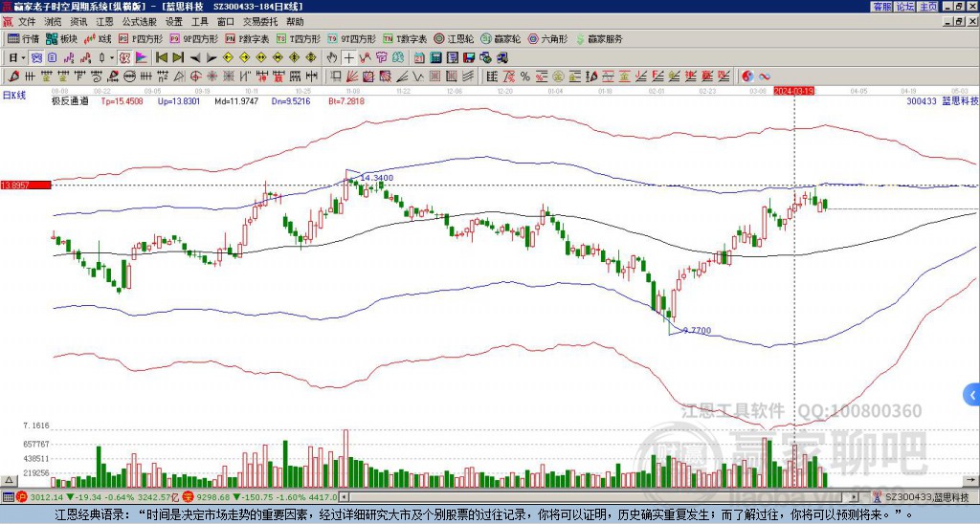Image resolution: width=980 pixels, height=524 pixels.
Task: Open the 9T四方形 tool
Action: (352, 38)
